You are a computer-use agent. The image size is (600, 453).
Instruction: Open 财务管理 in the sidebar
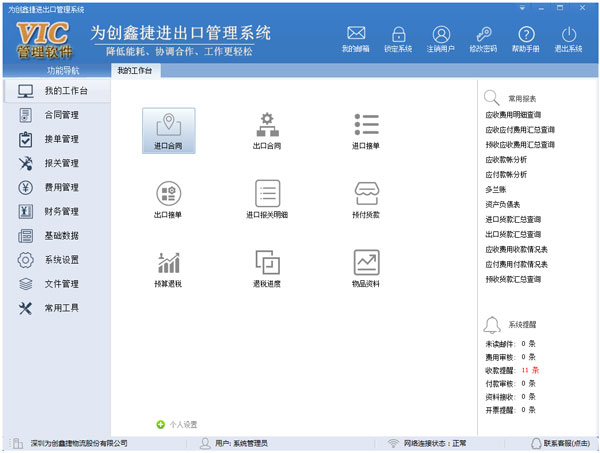click(x=57, y=211)
